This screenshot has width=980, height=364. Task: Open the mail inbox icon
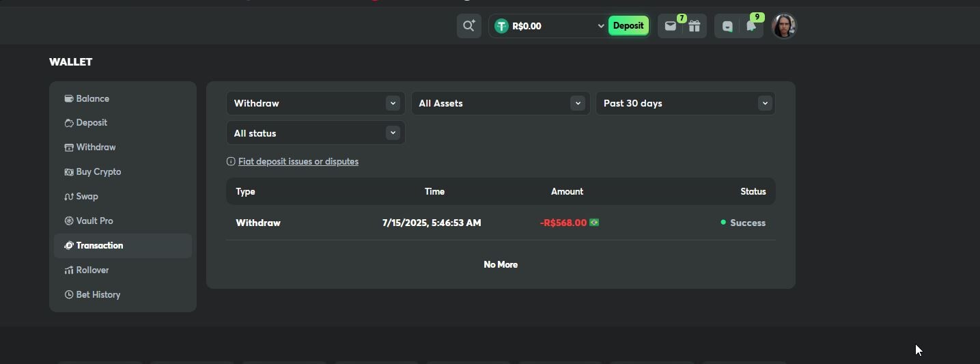[670, 26]
